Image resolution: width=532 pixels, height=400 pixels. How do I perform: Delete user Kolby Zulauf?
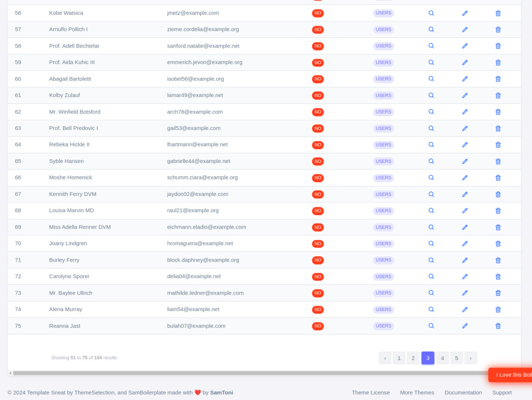(x=498, y=95)
